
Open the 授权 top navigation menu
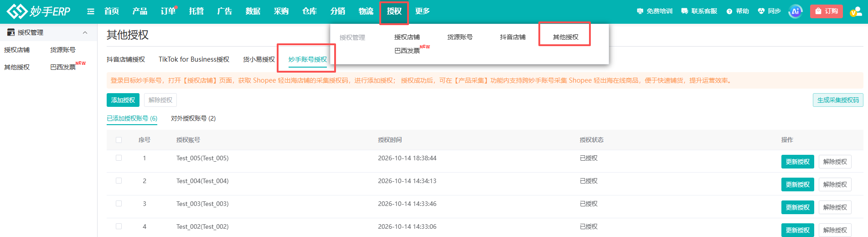(x=394, y=11)
